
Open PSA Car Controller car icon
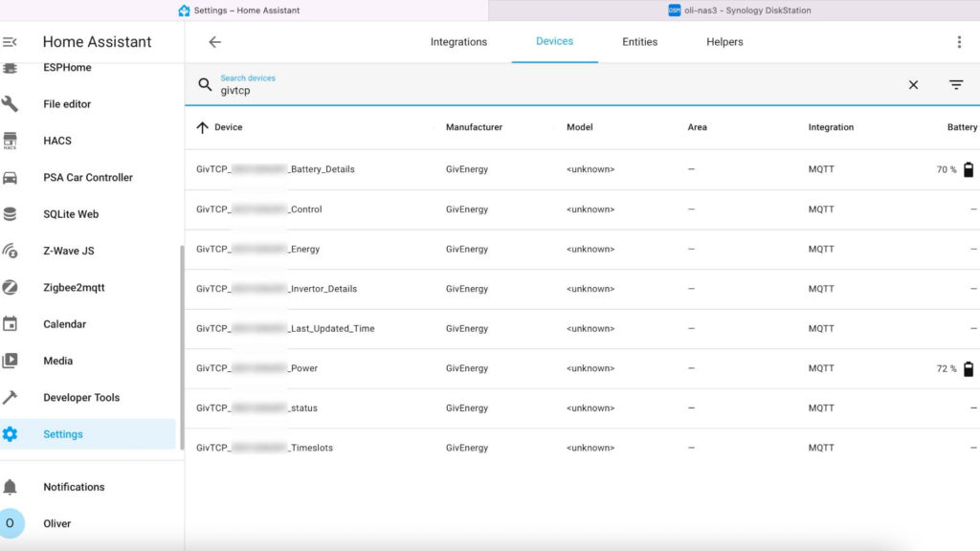click(x=10, y=177)
